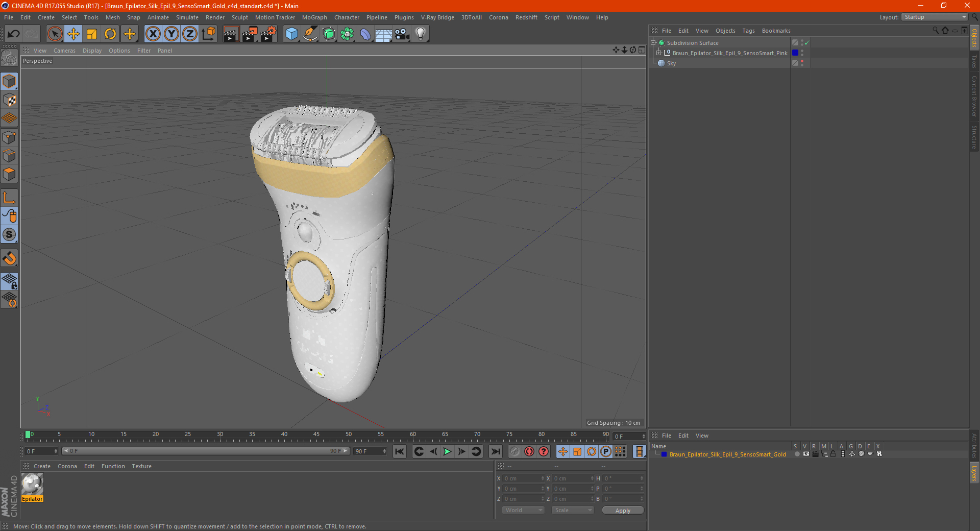
Task: Add a Cube primitive object
Action: click(291, 34)
